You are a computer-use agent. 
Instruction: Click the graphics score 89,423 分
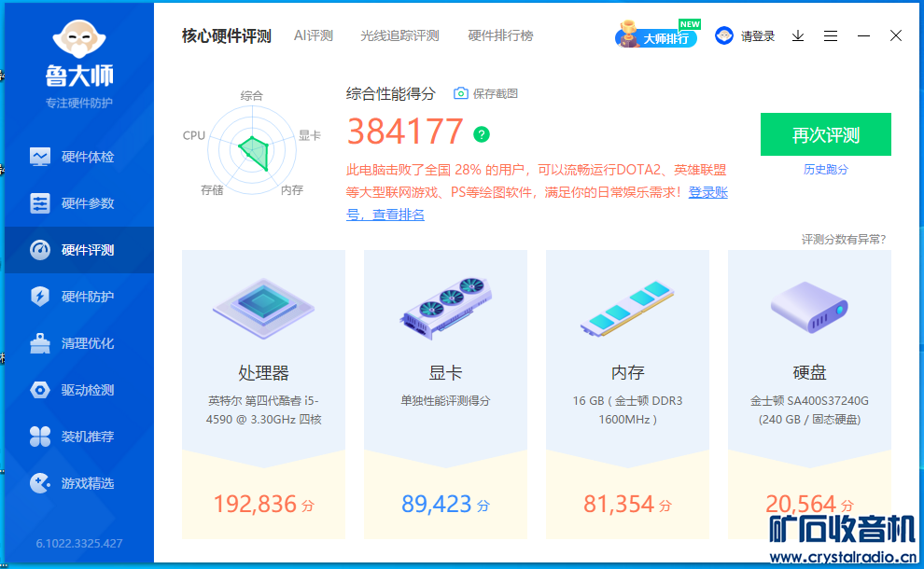[x=445, y=505]
